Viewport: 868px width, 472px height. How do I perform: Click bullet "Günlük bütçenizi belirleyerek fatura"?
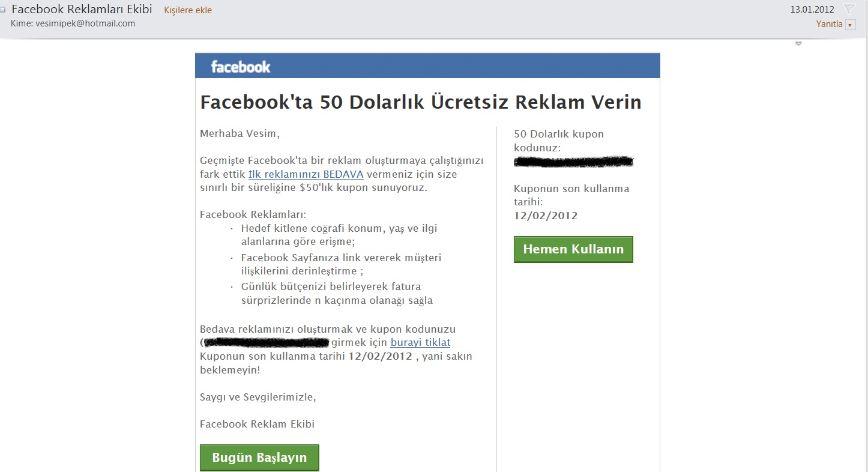[x=337, y=294]
